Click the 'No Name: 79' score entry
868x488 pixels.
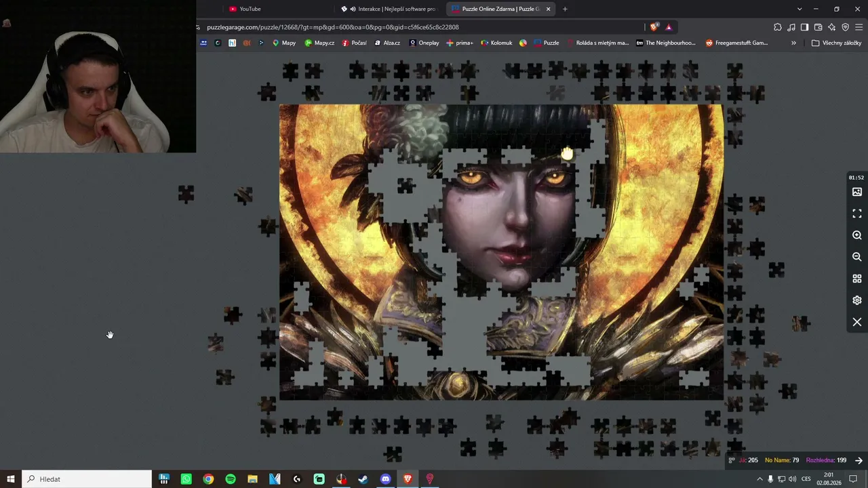pos(782,460)
